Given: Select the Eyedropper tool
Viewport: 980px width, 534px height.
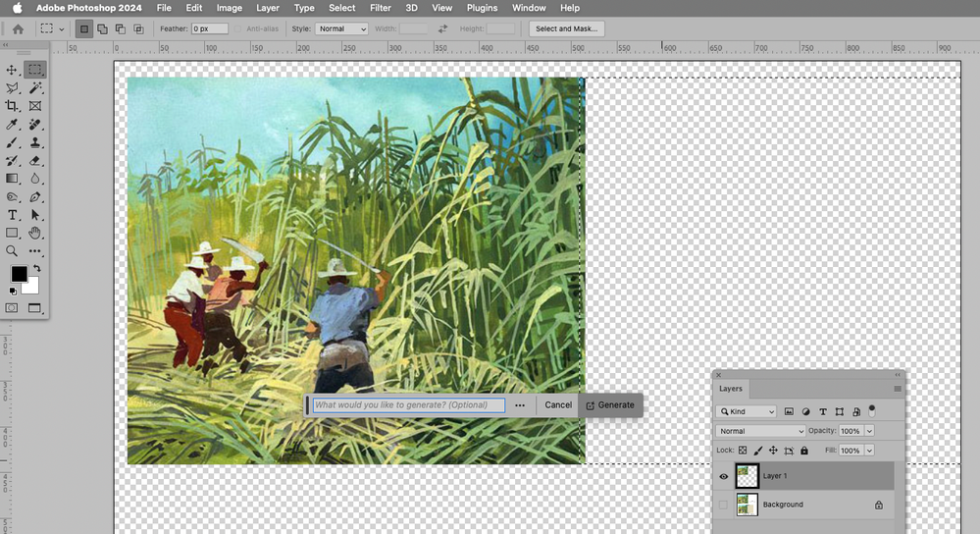Looking at the screenshot, I should [12, 125].
